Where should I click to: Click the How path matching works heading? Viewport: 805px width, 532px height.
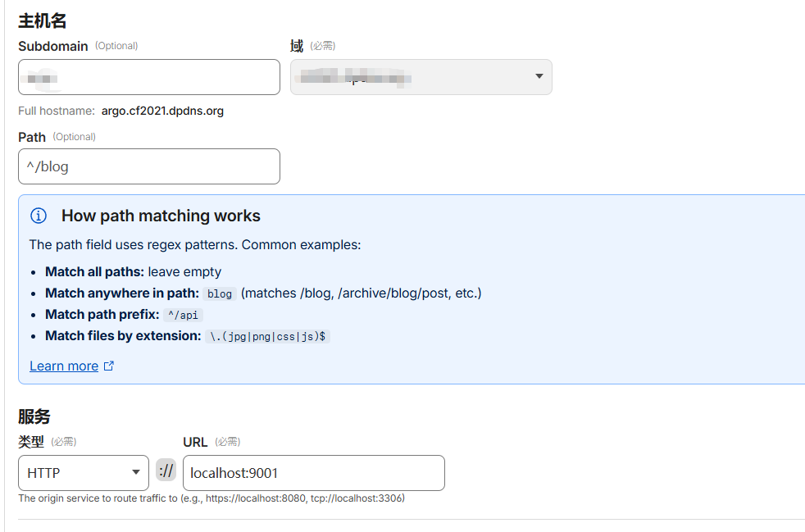tap(161, 216)
